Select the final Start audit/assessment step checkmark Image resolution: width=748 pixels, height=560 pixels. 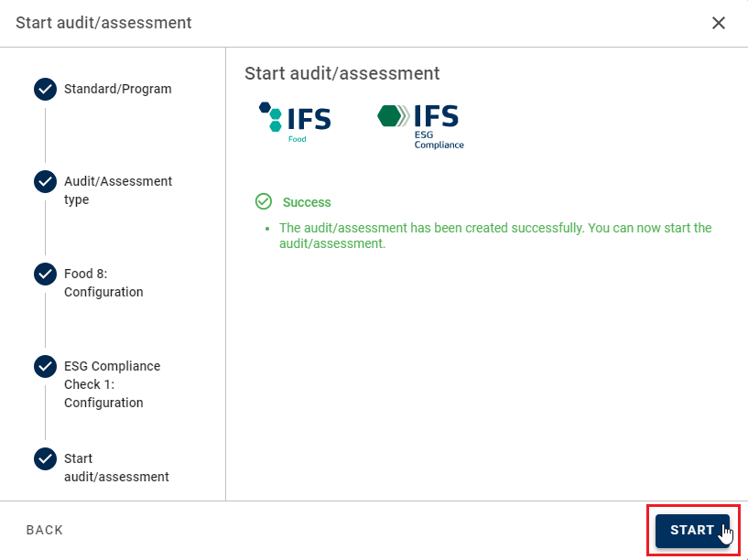[x=45, y=458]
